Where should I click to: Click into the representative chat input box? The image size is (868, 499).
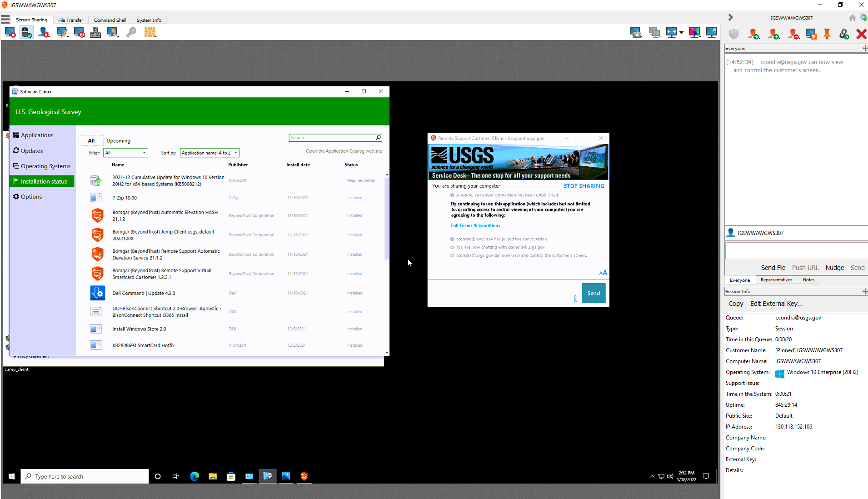(796, 251)
